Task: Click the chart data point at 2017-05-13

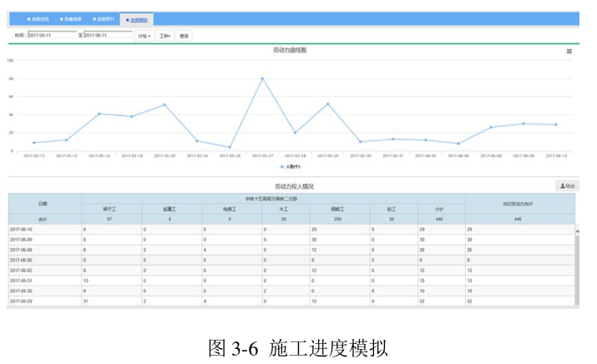Action: (x=34, y=143)
